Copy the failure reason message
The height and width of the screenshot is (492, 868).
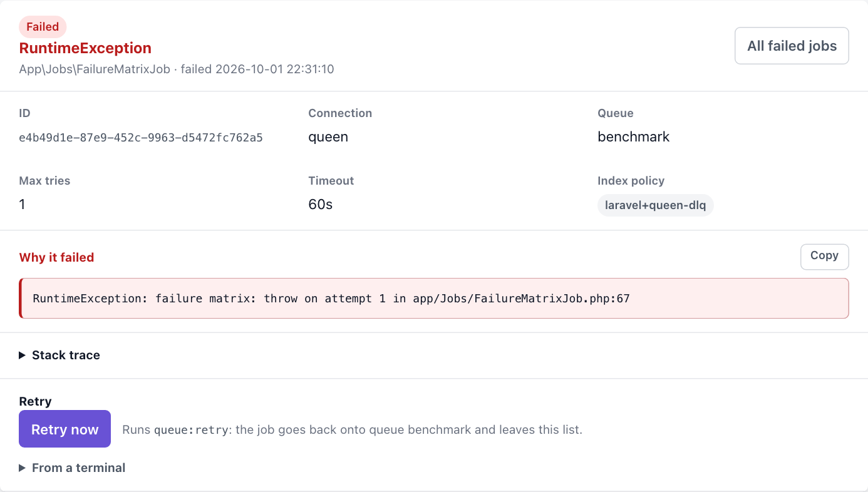coord(824,257)
